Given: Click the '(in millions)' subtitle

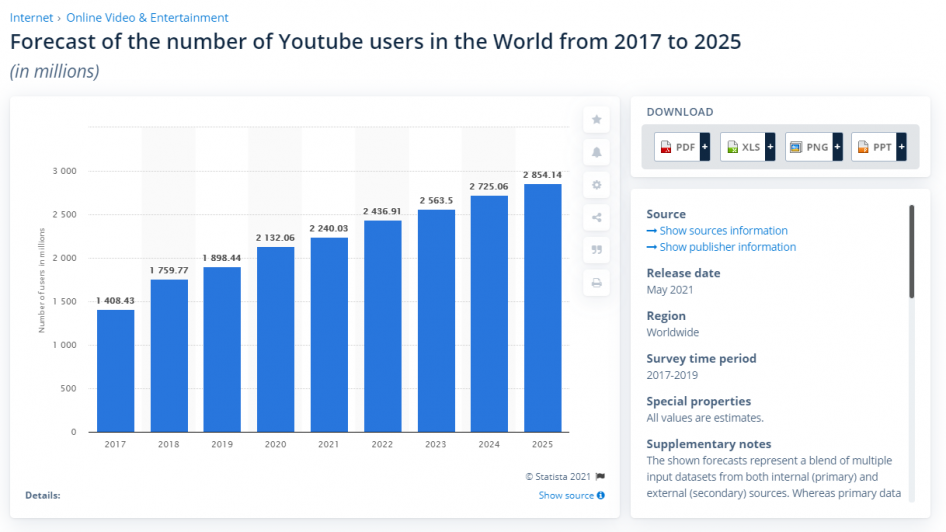Looking at the screenshot, I should [x=54, y=71].
